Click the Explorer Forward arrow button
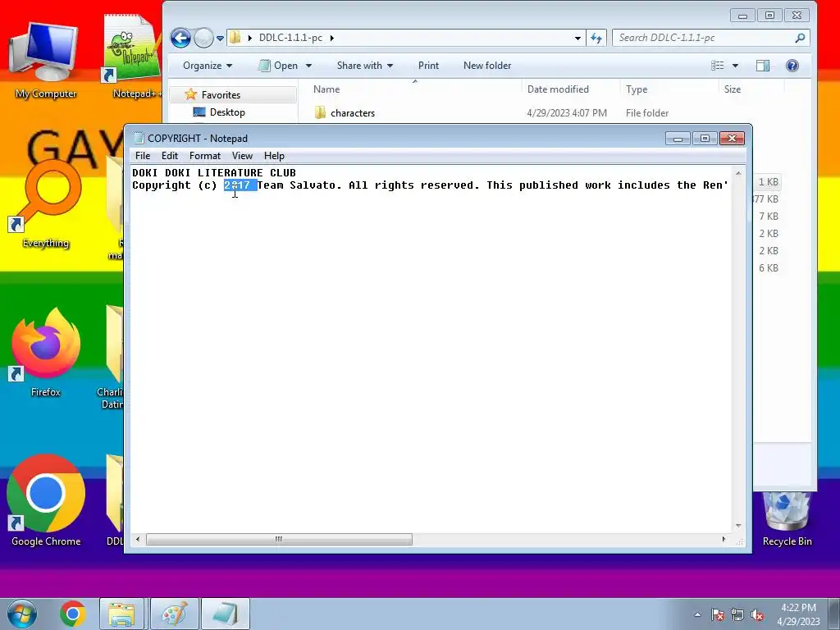Screen dimensions: 840x630 pos(203,38)
